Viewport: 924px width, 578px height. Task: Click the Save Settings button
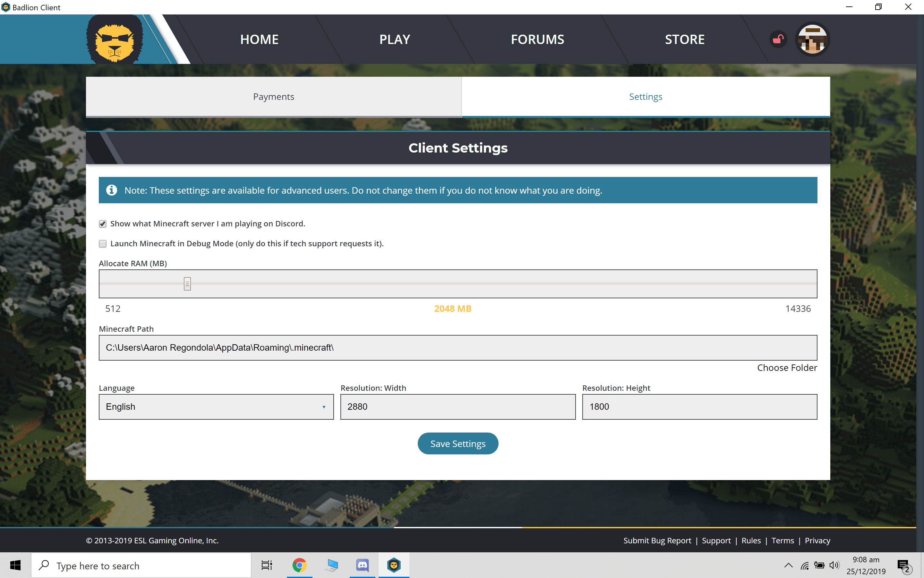tap(458, 443)
